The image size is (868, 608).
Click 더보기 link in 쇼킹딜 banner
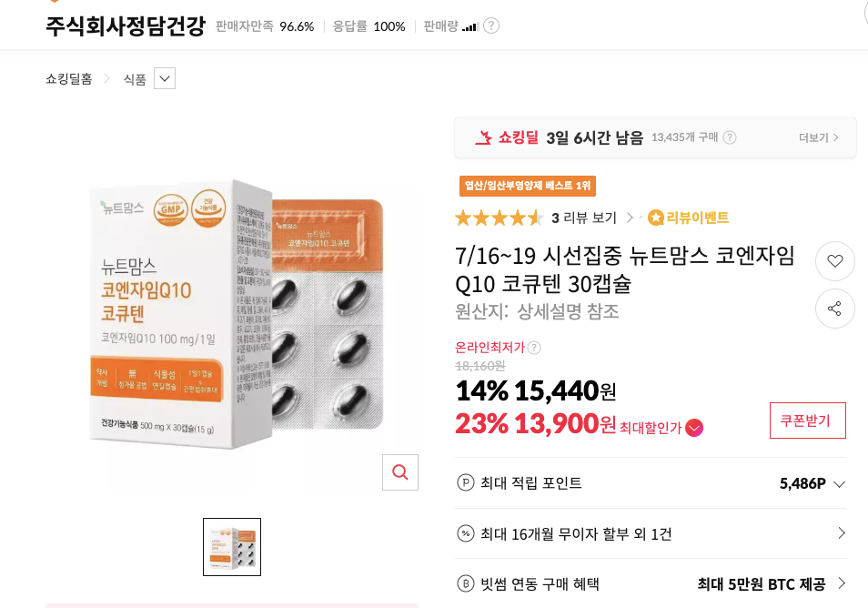[x=818, y=137]
